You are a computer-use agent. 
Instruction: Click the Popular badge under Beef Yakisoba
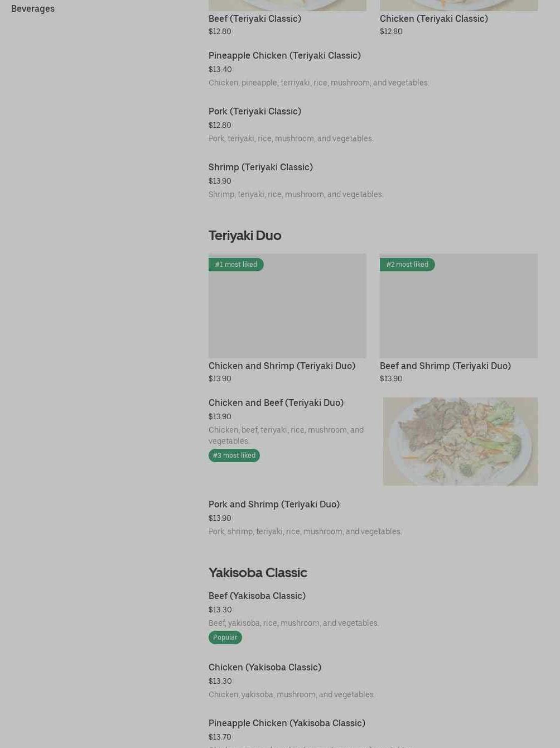(x=225, y=637)
